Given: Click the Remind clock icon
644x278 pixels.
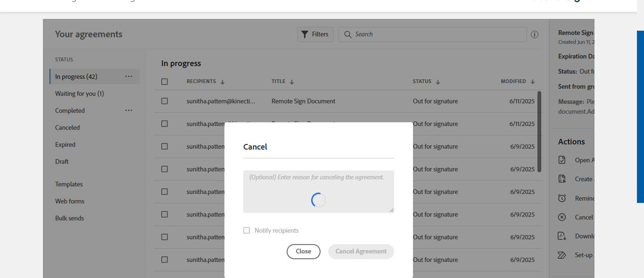Looking at the screenshot, I should 562,198.
